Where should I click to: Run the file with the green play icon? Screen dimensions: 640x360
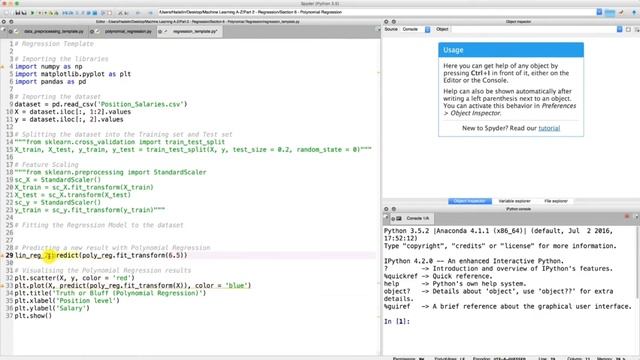coord(32,13)
